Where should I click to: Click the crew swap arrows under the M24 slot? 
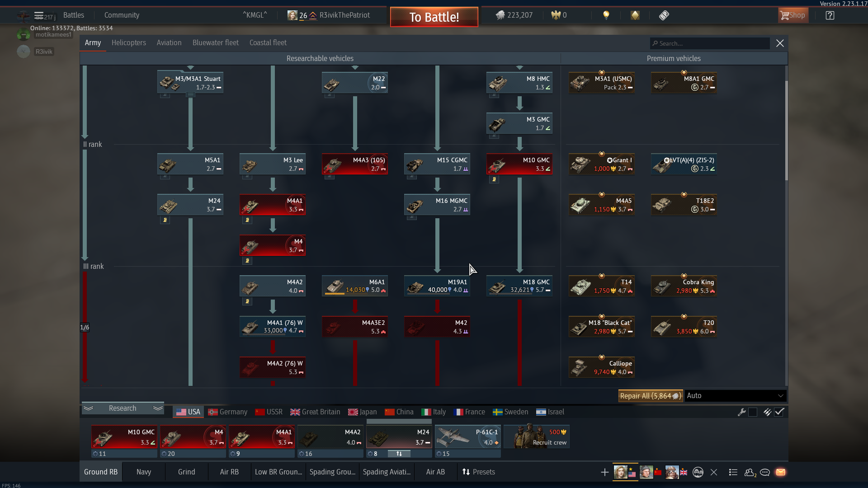(398, 453)
